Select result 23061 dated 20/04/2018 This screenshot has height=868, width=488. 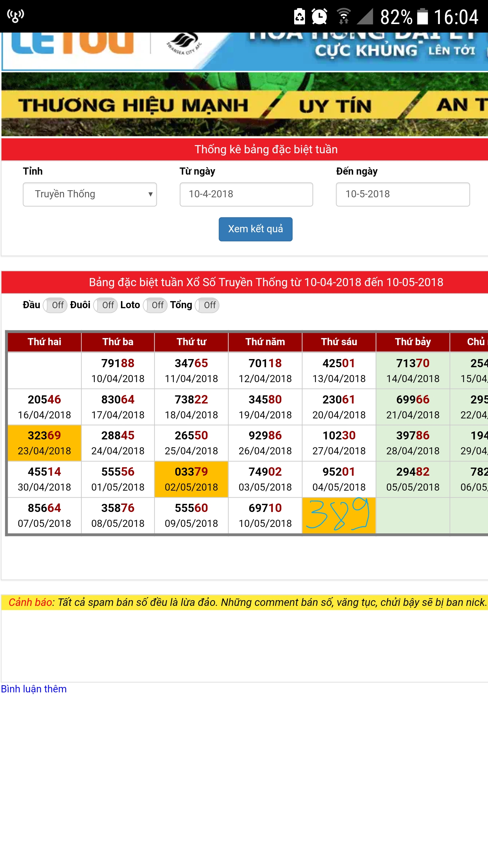(339, 407)
